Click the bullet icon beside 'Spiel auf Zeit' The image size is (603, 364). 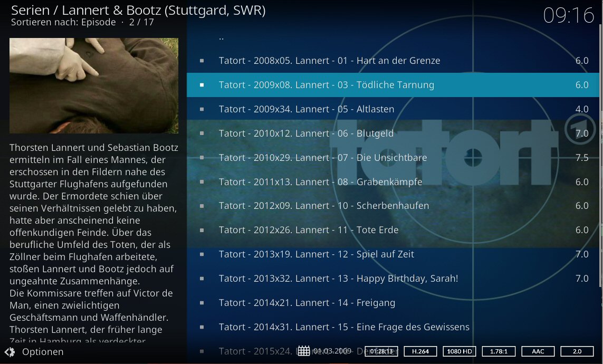pos(202,254)
